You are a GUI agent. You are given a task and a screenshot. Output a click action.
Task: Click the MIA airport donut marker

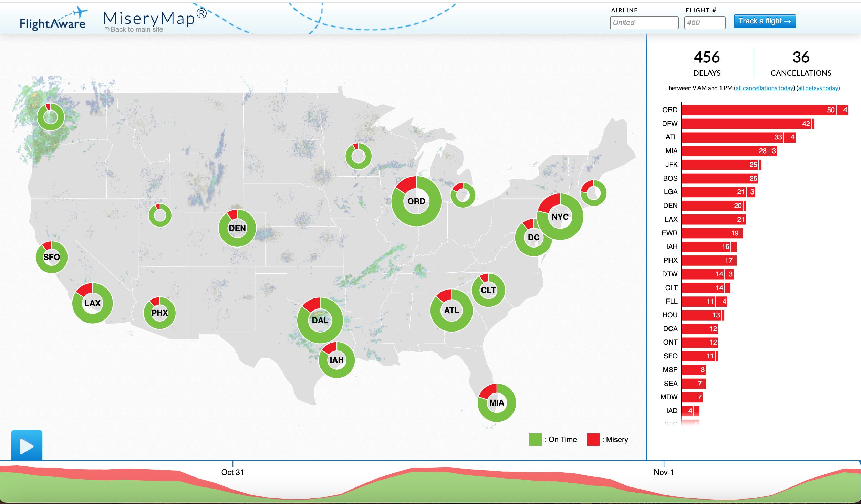496,402
